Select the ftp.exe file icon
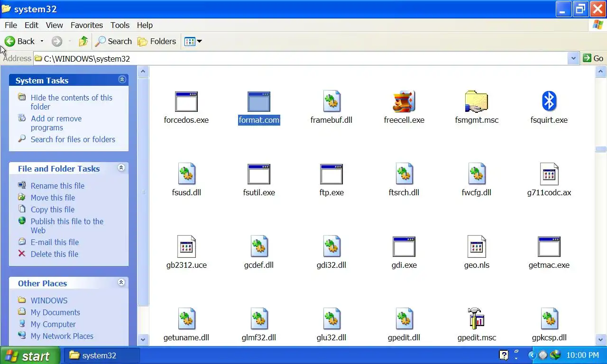This screenshot has height=364, width=607. (331, 174)
